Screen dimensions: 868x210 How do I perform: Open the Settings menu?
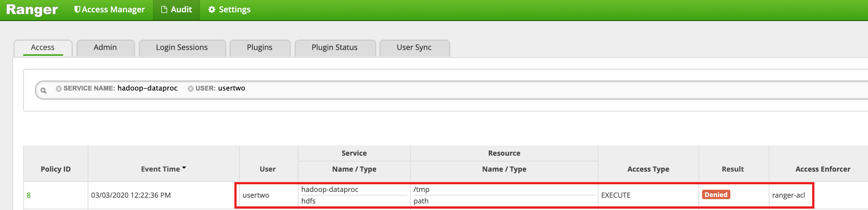click(229, 10)
